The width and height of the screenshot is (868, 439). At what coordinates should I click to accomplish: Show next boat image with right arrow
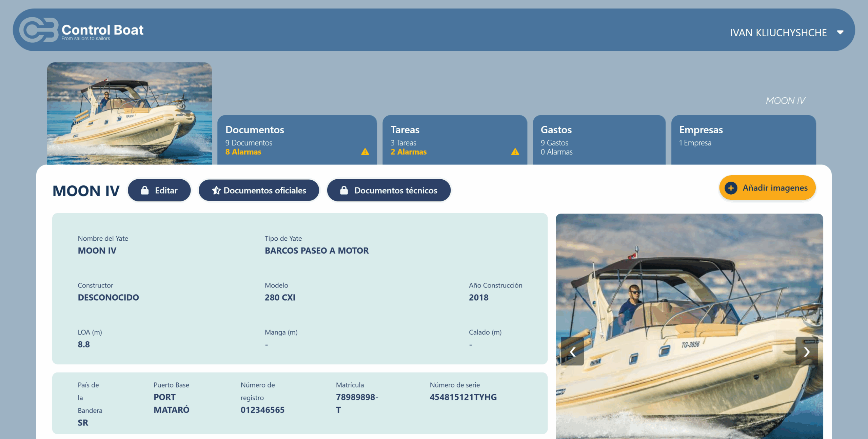(x=807, y=352)
